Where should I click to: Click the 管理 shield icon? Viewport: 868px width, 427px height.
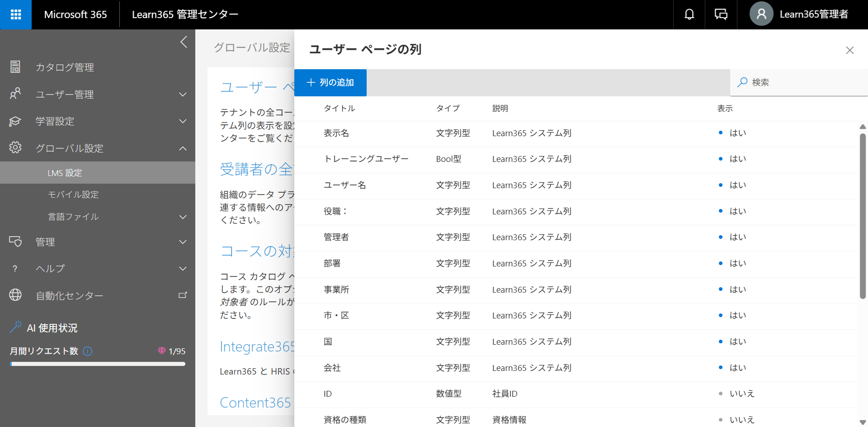click(x=15, y=242)
